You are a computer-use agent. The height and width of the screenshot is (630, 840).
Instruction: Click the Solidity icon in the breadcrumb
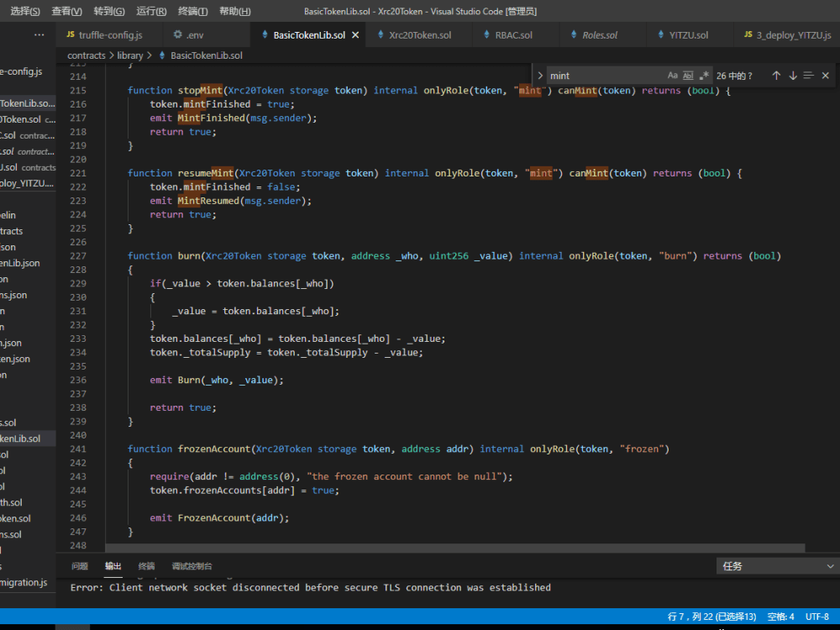coord(162,55)
